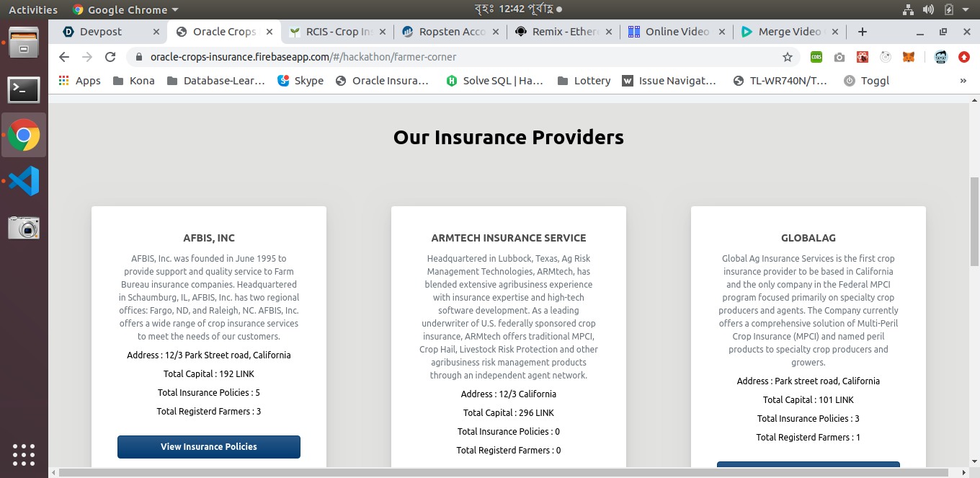
Task: Close the Online Video tab
Action: click(722, 32)
